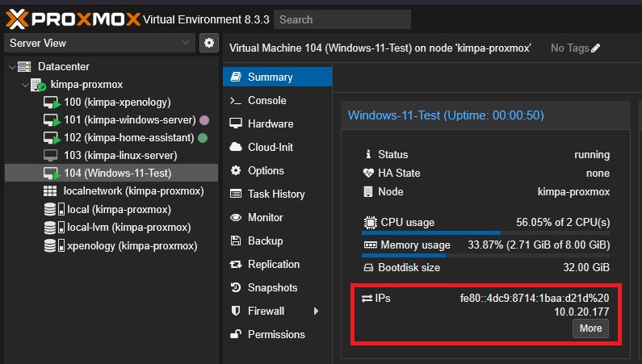Expand the Firewall submenu arrow

click(317, 311)
